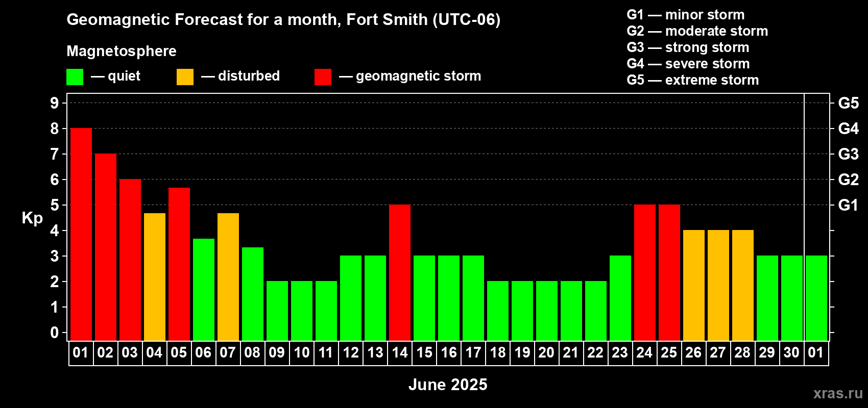Click the red bar for day 05
Screen dimensions: 868x408
click(x=179, y=264)
